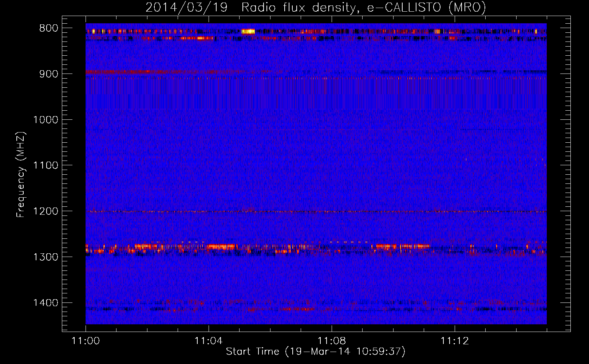Select the 1400 frequency axis label
The image size is (589, 364).
pyautogui.click(x=46, y=303)
